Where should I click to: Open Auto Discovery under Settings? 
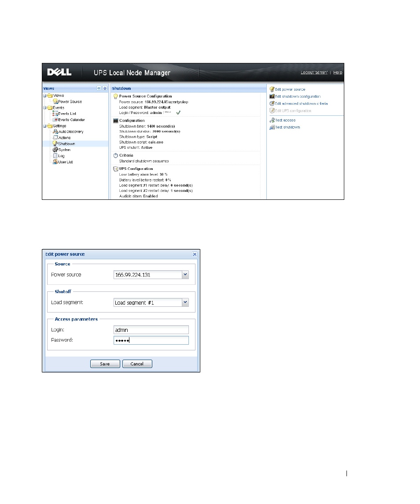(71, 132)
